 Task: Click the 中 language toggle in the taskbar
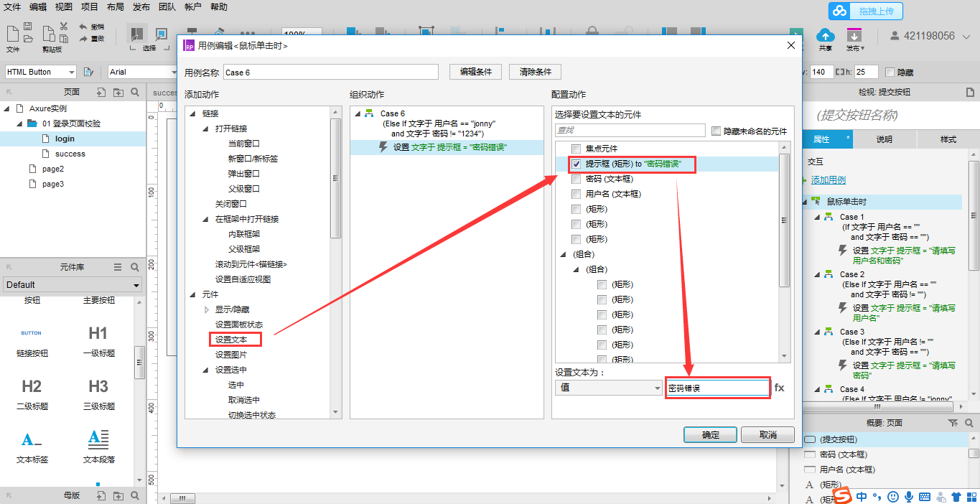tap(860, 495)
